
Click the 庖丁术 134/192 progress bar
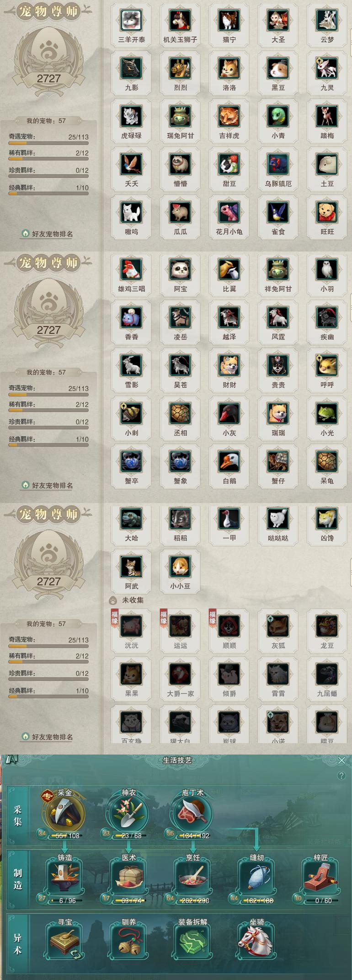195,835
